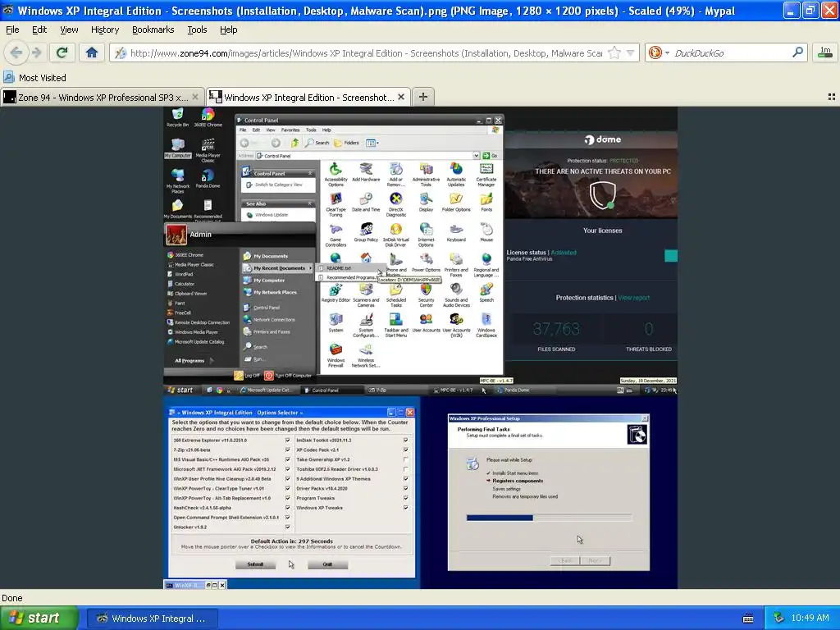Open Favorites menu in pictured Control Panel
Viewport: 840px width, 630px height.
tap(290, 130)
